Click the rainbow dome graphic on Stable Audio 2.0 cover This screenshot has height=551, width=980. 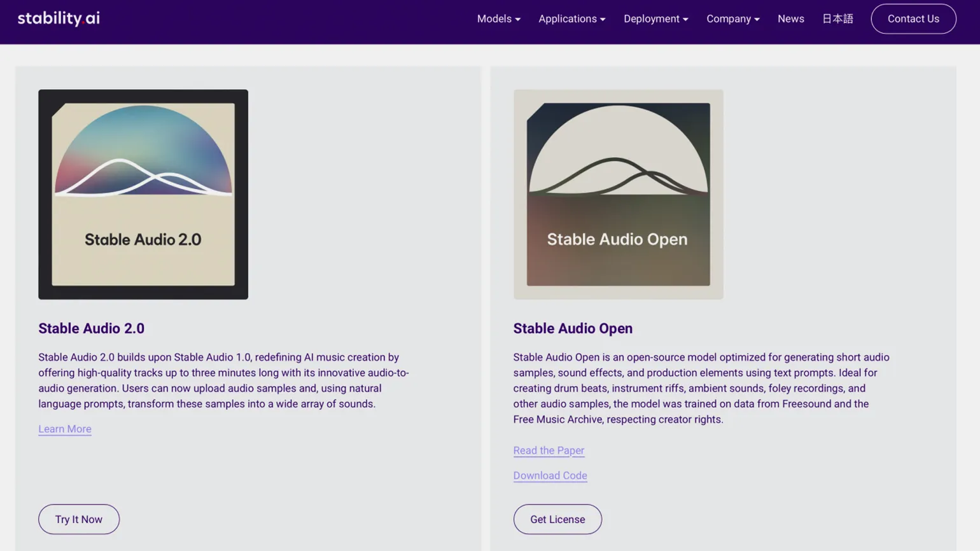(143, 151)
